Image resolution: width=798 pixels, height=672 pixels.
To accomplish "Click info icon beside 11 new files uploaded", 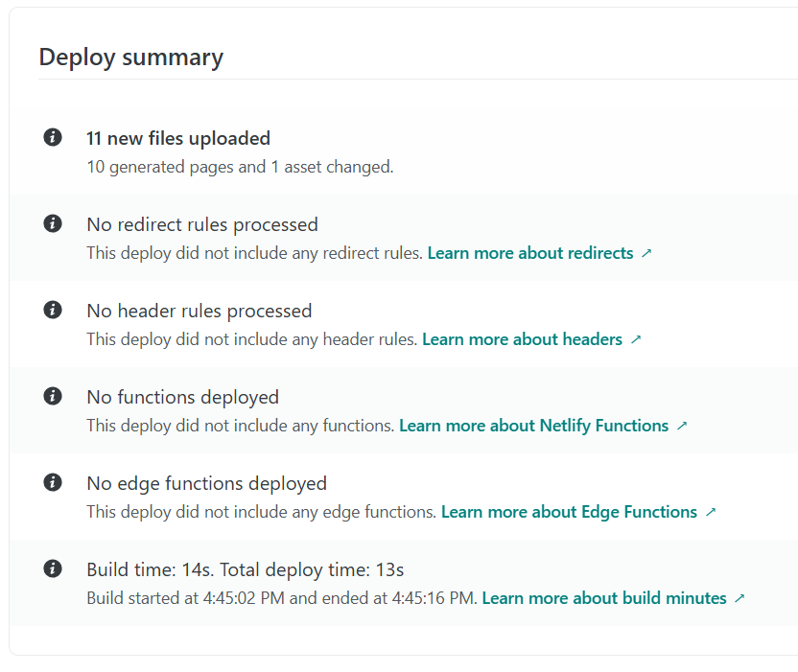I will (53, 138).
